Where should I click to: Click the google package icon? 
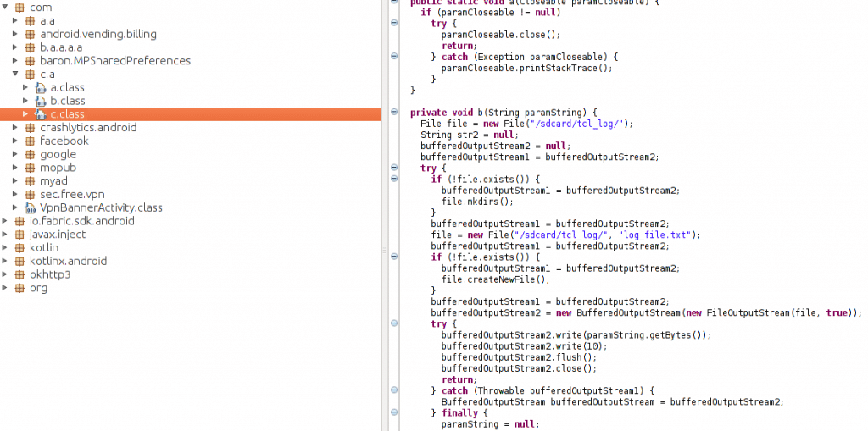pyautogui.click(x=30, y=154)
